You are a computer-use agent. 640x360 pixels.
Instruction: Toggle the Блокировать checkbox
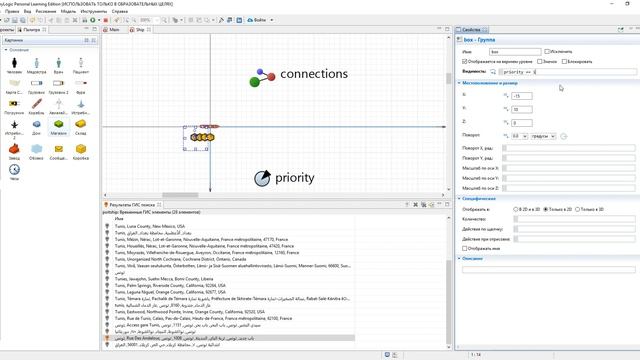click(x=564, y=62)
